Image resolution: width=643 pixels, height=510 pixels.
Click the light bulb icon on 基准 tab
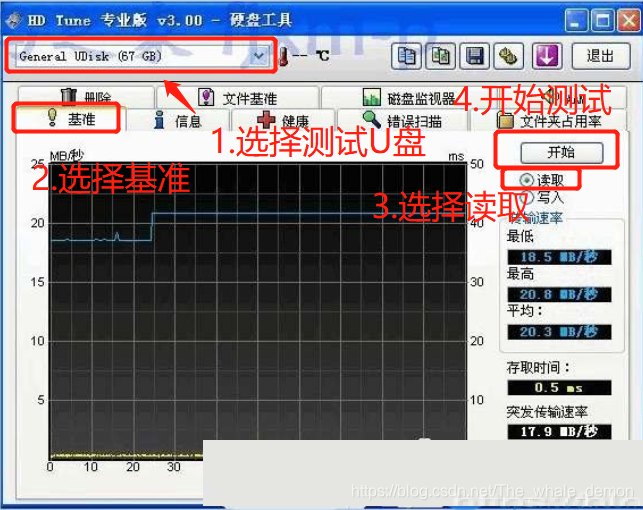[x=52, y=117]
